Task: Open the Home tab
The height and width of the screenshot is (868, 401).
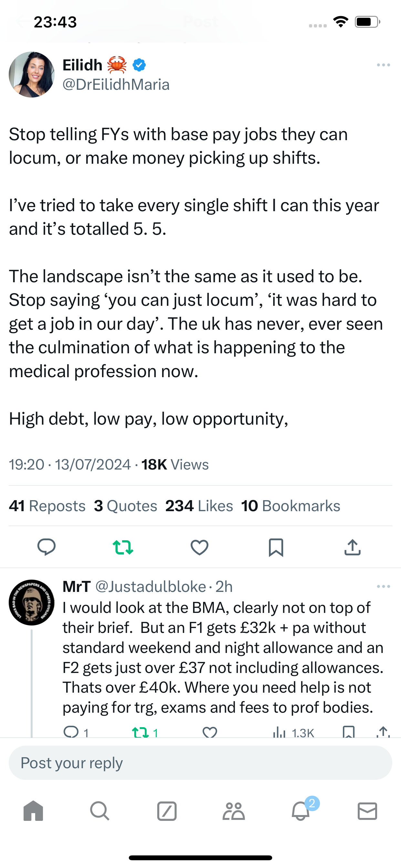Action: [33, 811]
